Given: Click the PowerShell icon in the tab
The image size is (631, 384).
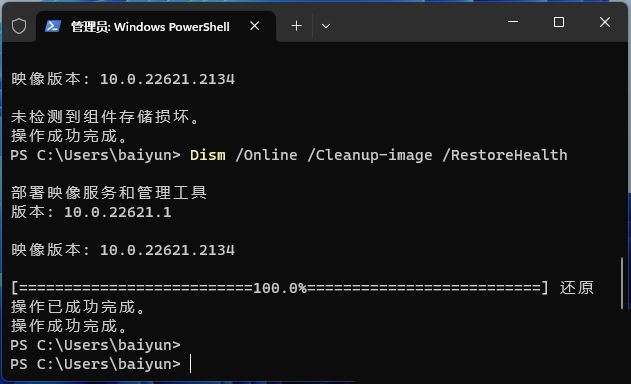Looking at the screenshot, I should [x=53, y=27].
